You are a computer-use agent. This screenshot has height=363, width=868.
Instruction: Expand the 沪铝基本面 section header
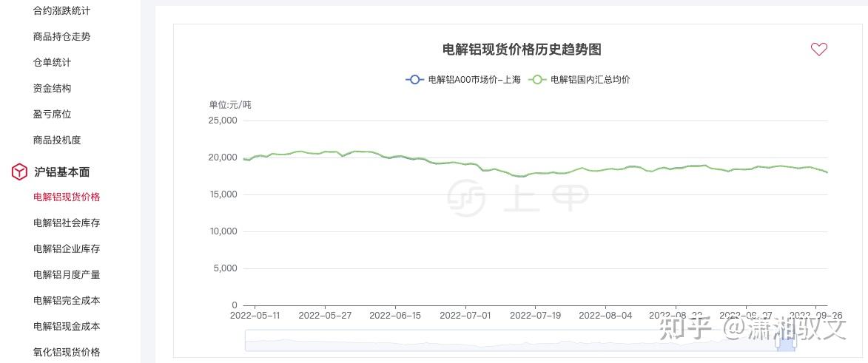[x=61, y=172]
